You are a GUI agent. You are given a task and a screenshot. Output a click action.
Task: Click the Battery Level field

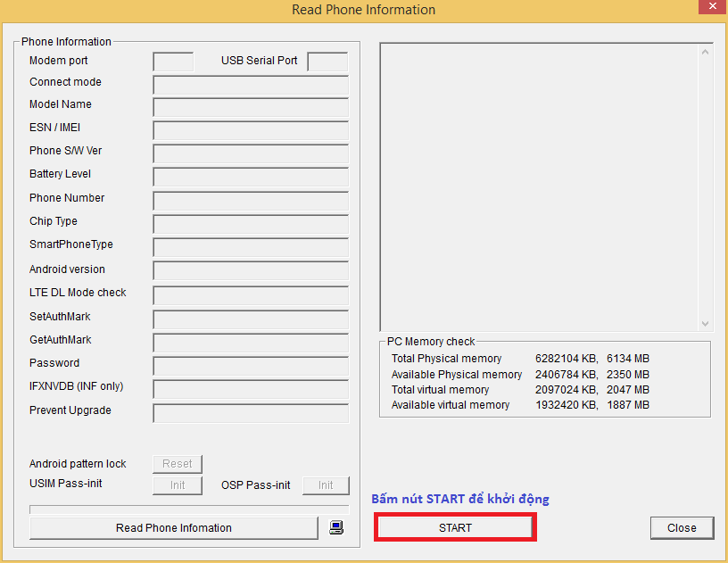pyautogui.click(x=251, y=177)
